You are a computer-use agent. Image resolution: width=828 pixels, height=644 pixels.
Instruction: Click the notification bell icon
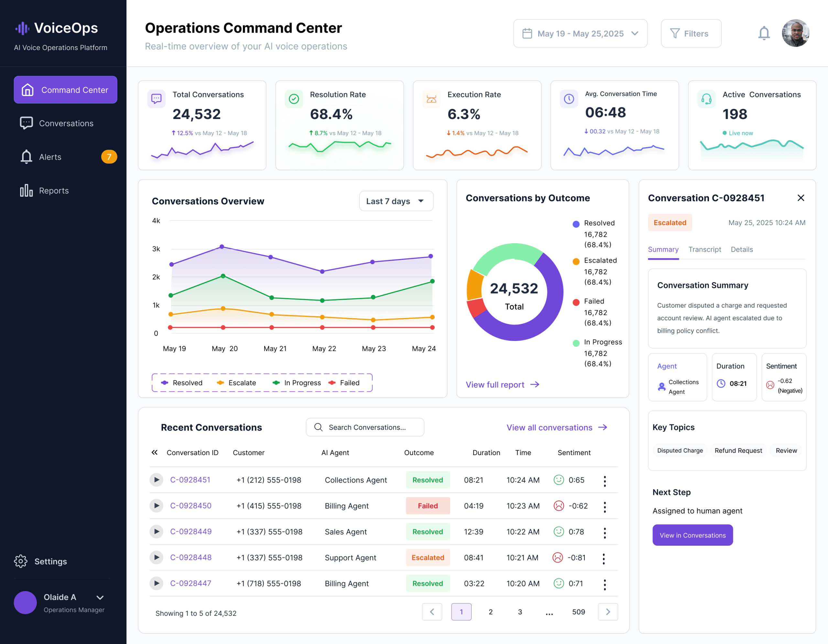pyautogui.click(x=764, y=33)
